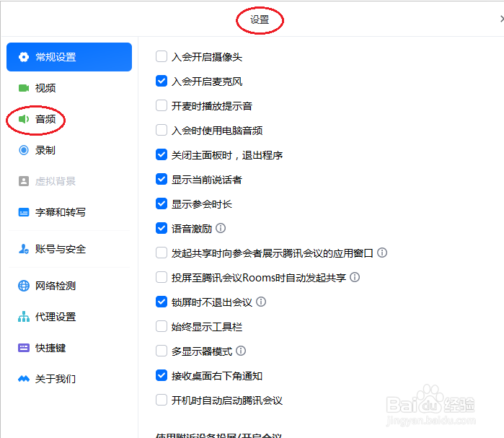Open the 虚拟背景 settings tab

(69, 181)
